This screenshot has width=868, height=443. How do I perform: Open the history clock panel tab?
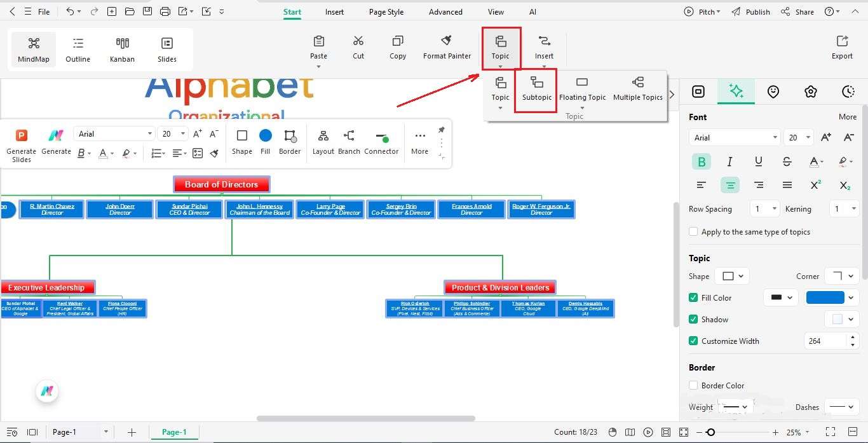(848, 92)
